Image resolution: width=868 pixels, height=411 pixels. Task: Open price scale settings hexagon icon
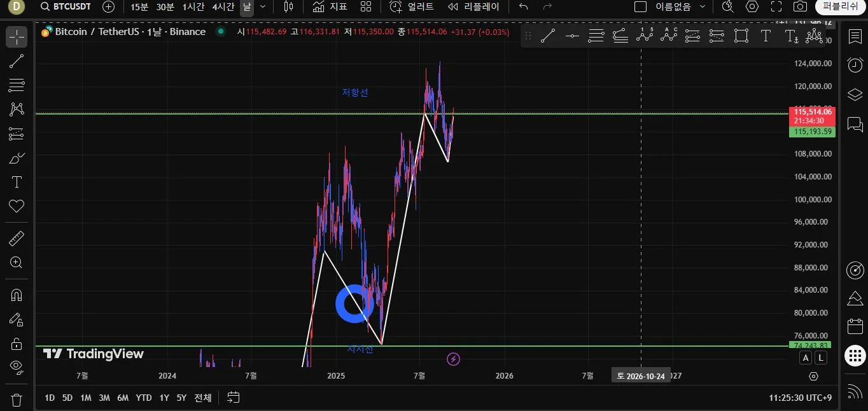pyautogui.click(x=813, y=376)
